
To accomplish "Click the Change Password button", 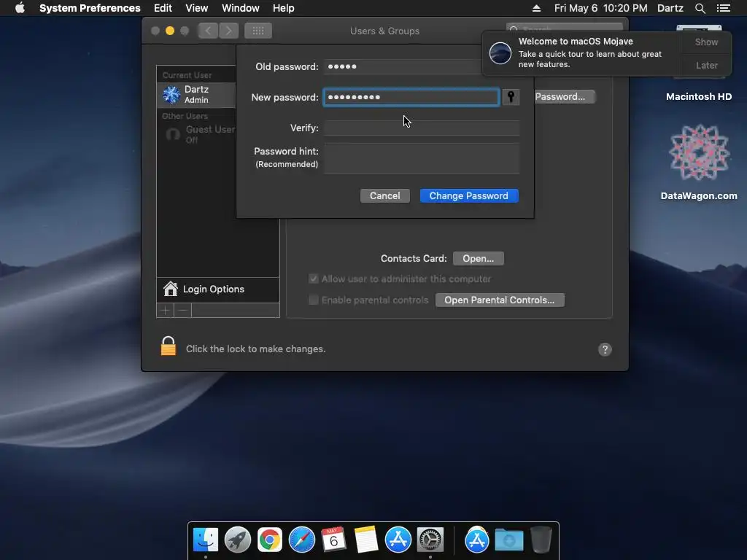I will point(469,195).
